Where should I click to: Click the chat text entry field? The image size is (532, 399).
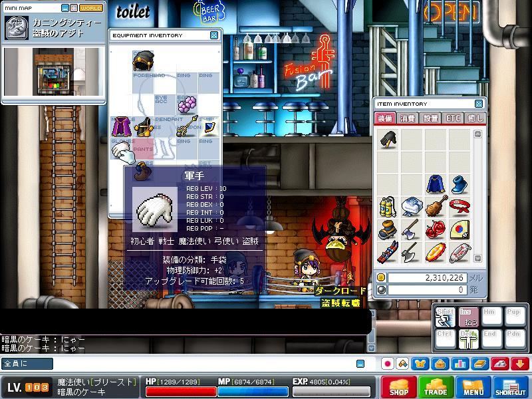click(x=204, y=363)
